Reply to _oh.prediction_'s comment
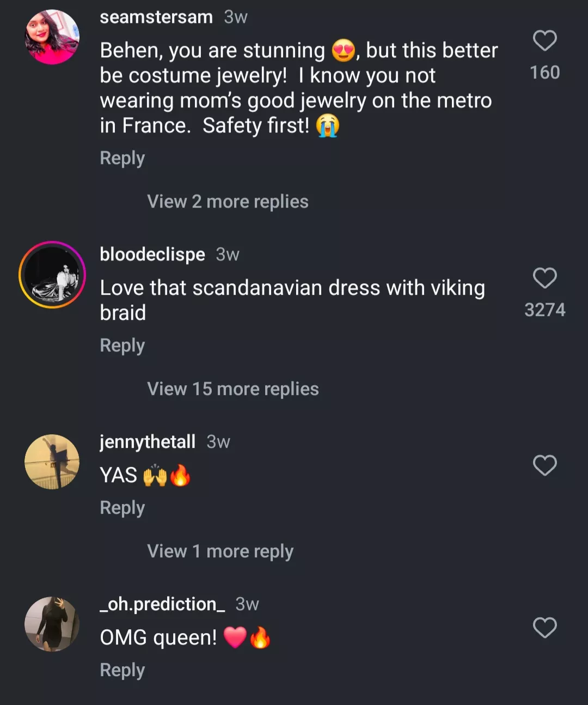Viewport: 588px width, 705px height. 122,670
